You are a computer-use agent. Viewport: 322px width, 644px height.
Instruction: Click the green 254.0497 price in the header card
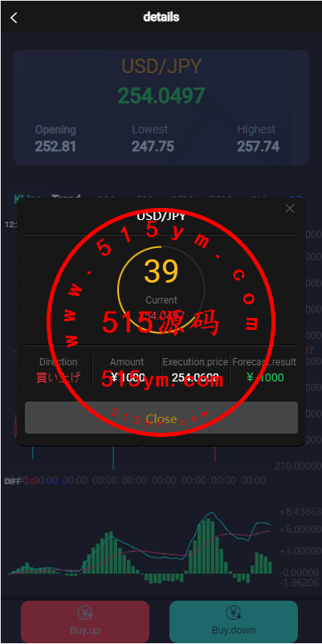tap(161, 96)
